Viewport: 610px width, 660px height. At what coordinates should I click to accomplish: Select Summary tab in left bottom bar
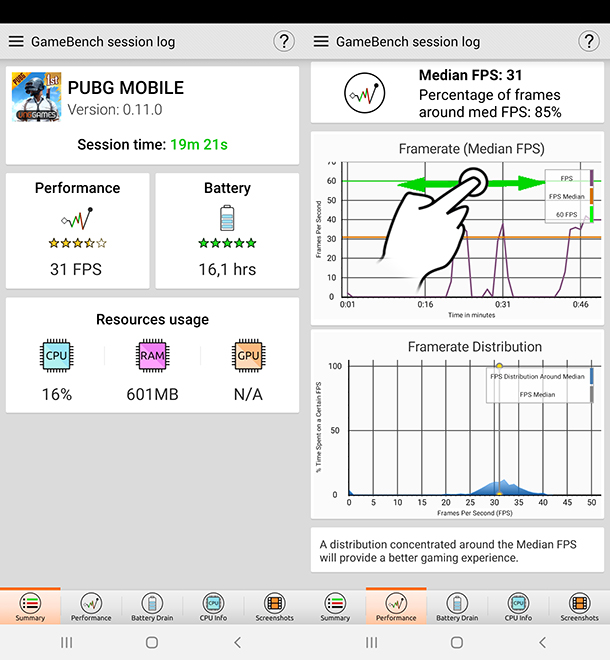point(30,607)
